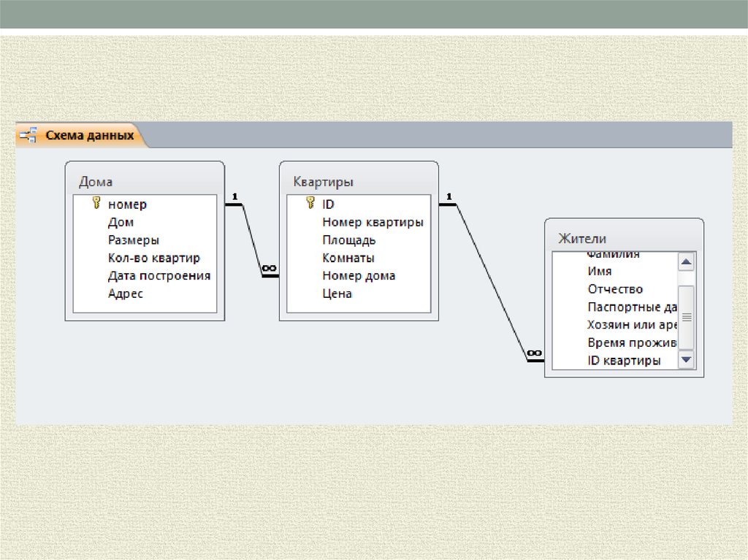Click the Схема данных tab icon
Image resolution: width=748 pixels, height=560 pixels.
(29, 135)
